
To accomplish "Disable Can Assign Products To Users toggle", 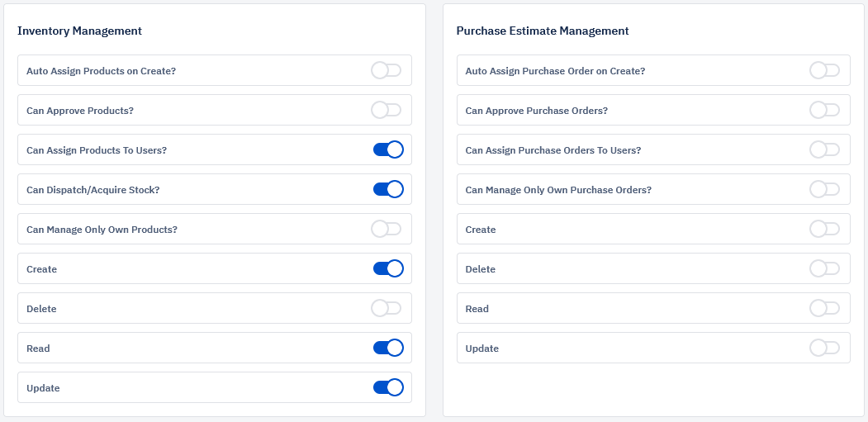I will click(388, 149).
